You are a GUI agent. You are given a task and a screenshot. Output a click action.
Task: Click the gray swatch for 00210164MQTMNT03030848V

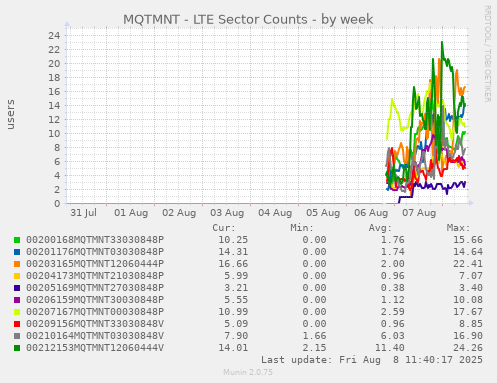(17, 336)
